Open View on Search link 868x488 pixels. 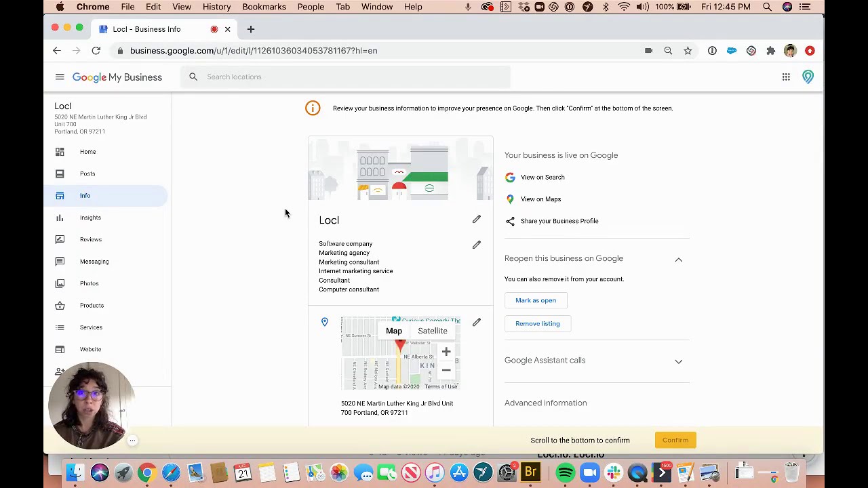[x=542, y=178]
